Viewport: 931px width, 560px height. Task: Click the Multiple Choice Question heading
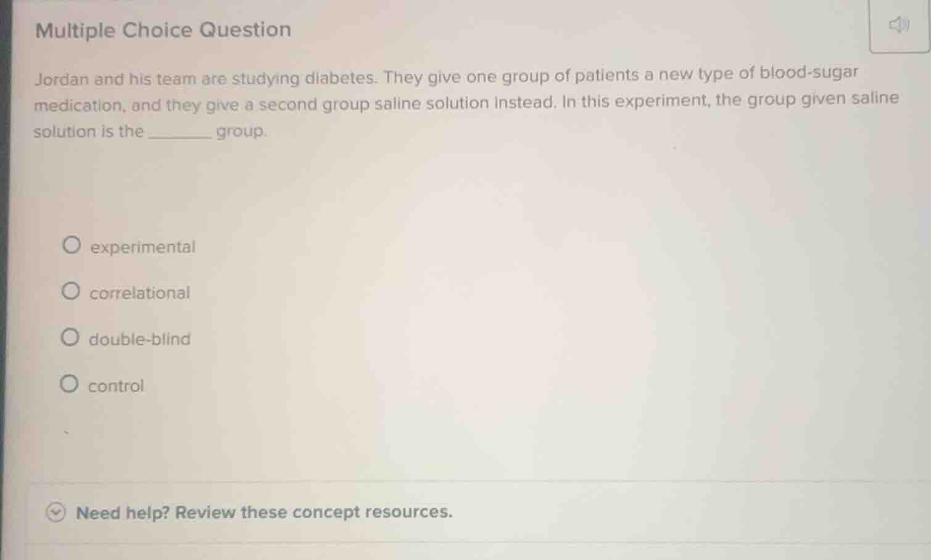[163, 30]
